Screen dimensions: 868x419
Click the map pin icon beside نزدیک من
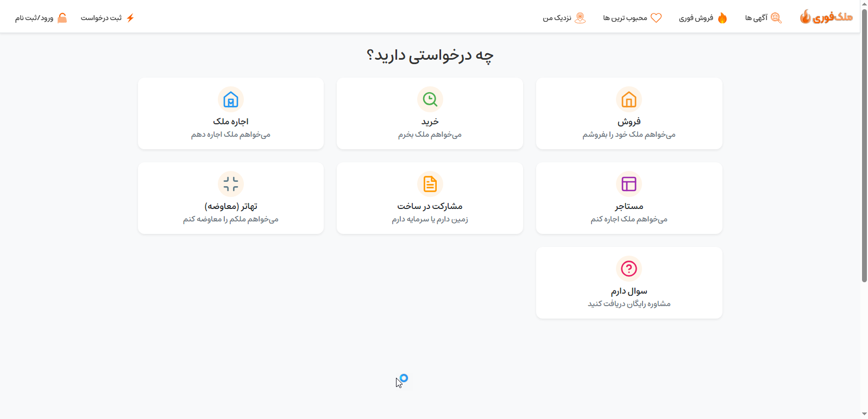(x=580, y=18)
